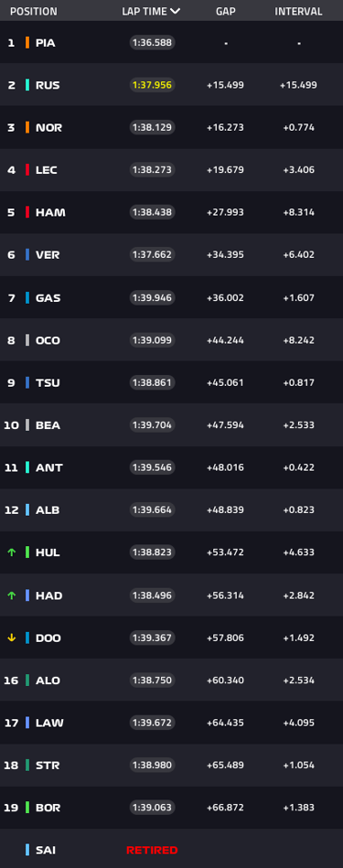
Task: Click the light blue team bar next to SAI
Action: point(27,850)
